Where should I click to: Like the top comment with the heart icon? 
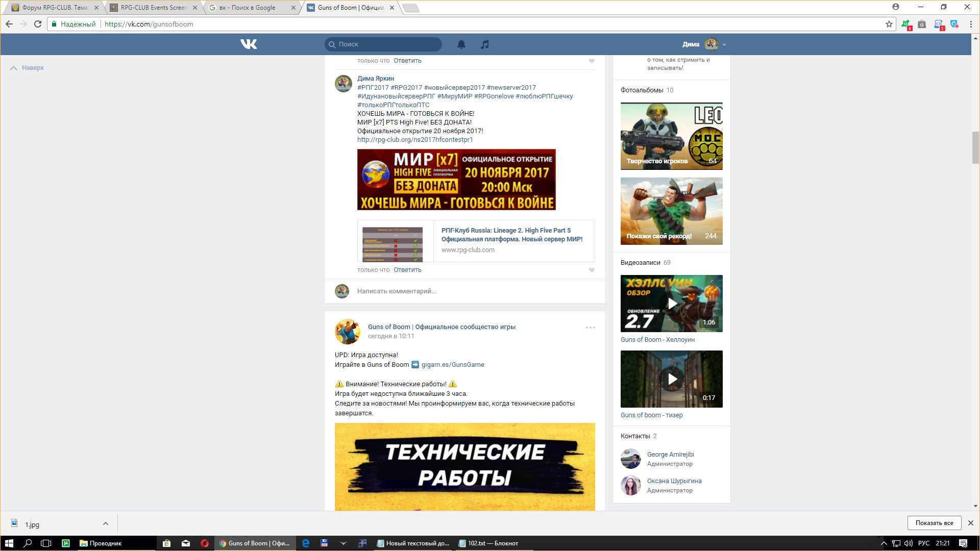pos(592,61)
